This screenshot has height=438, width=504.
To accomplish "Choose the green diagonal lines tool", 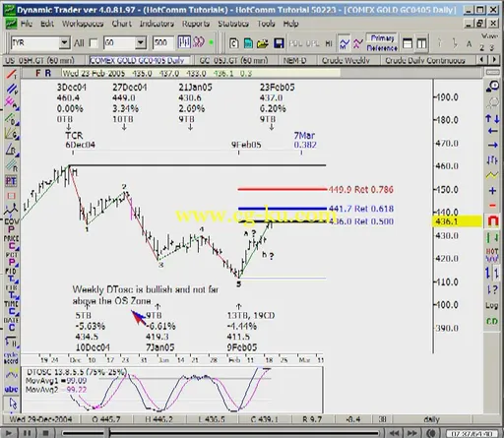I will coord(11,118).
